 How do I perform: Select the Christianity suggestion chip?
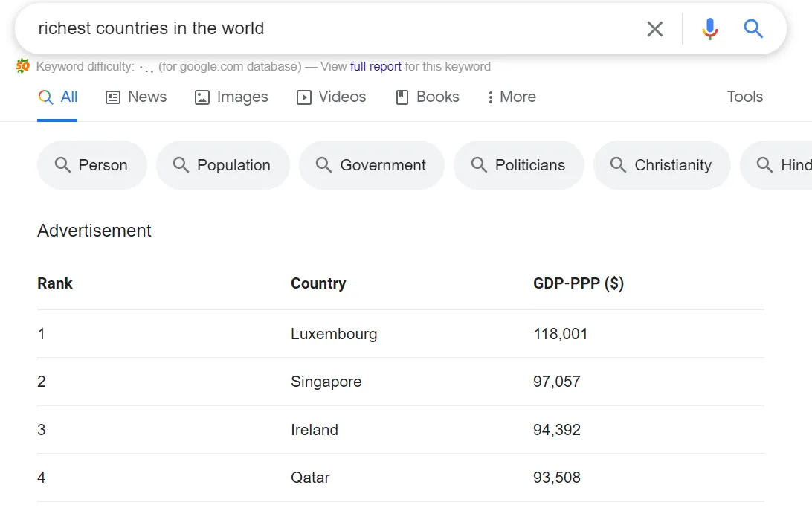pos(662,165)
